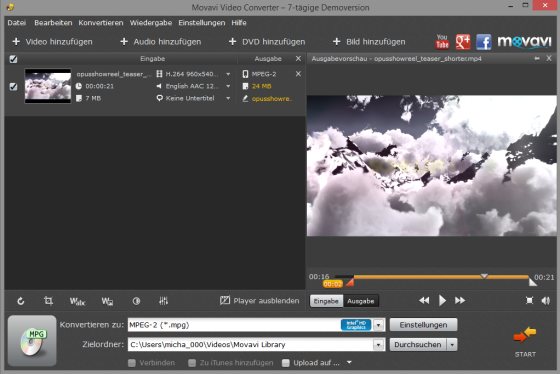The width and height of the screenshot is (560, 374).
Task: Click the pin icon in preview header
Action: click(x=537, y=58)
